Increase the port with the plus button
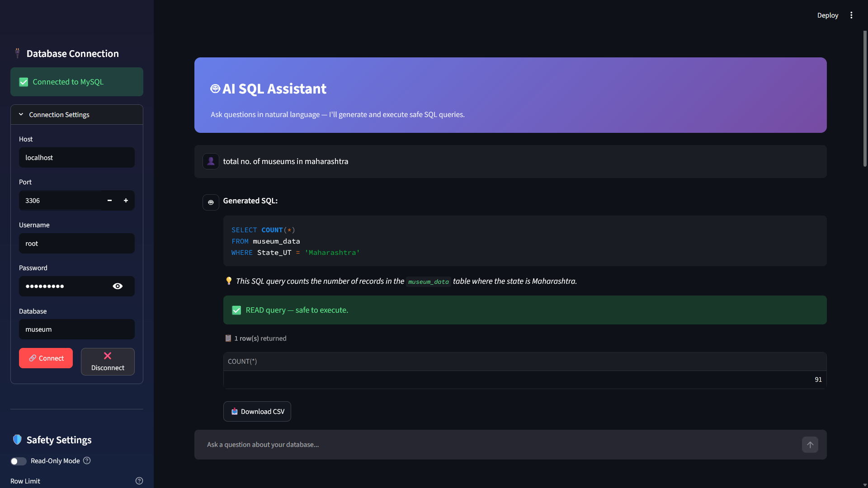Image resolution: width=868 pixels, height=488 pixels. click(x=126, y=201)
